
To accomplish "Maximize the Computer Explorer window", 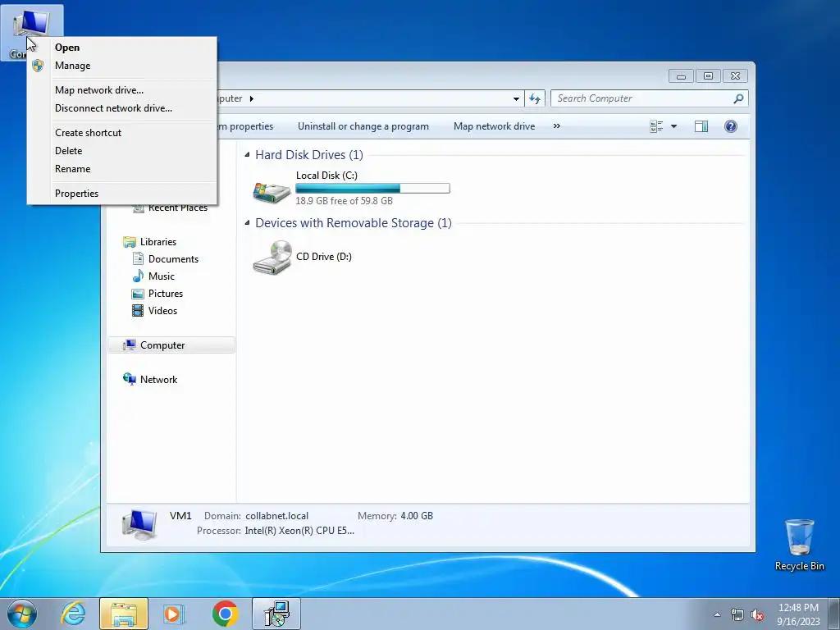I will (x=708, y=76).
